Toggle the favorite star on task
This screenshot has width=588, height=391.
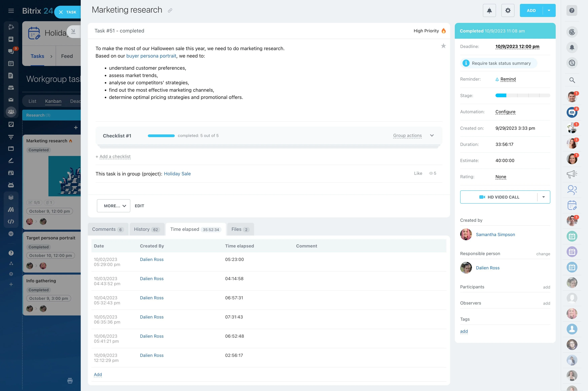pos(443,46)
